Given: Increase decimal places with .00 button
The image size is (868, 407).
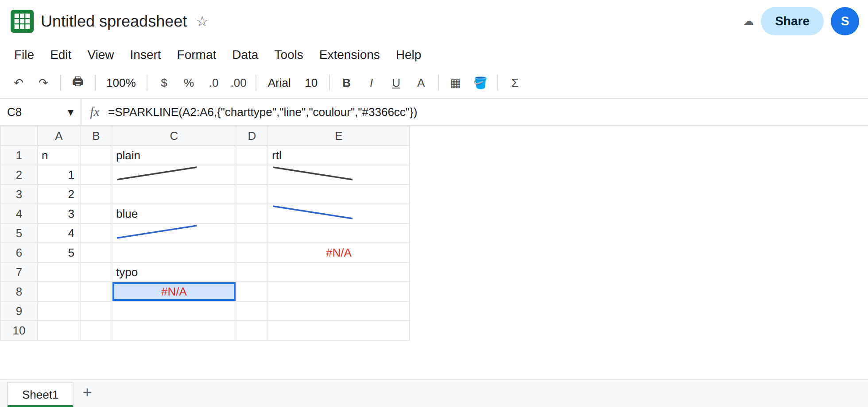Looking at the screenshot, I should coord(238,83).
